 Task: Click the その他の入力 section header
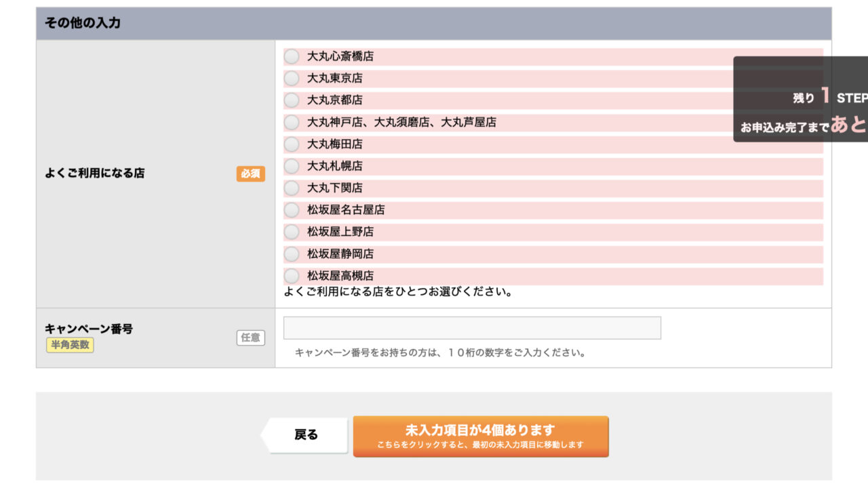434,23
